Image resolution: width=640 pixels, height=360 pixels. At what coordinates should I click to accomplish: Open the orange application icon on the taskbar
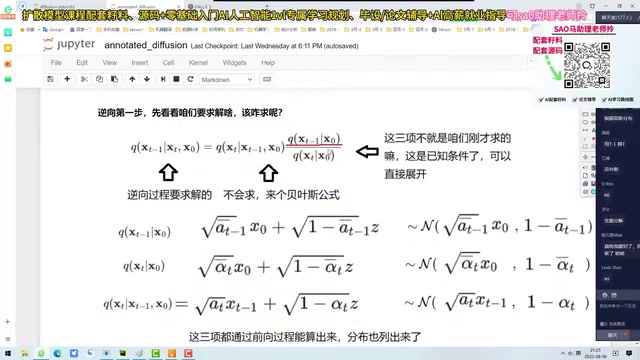(172, 353)
